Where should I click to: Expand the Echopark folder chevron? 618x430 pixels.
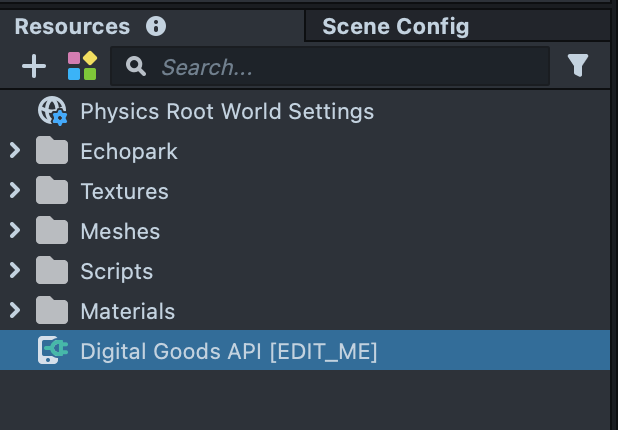[x=14, y=151]
